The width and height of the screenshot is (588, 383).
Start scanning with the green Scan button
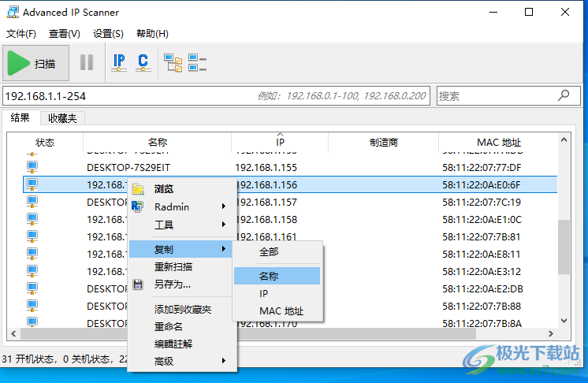[36, 63]
